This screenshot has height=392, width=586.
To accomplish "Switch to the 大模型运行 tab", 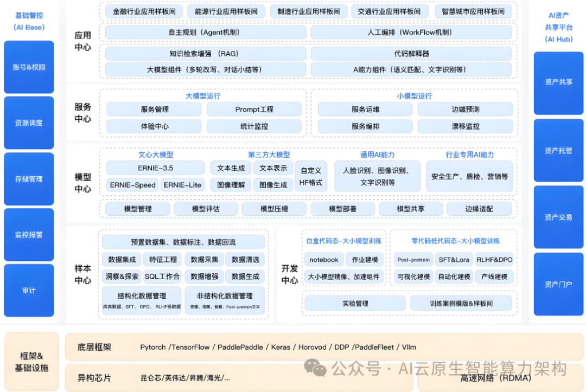I will click(205, 93).
